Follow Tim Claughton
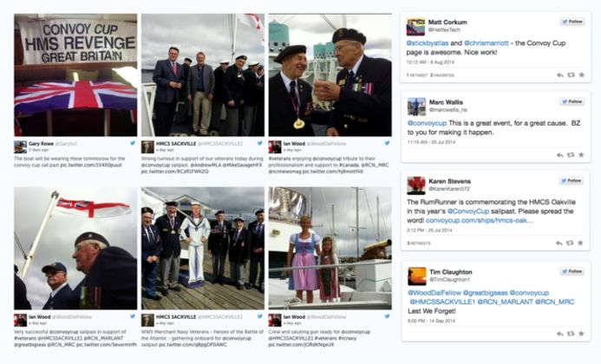Screen dimensions: 601x364 tap(572, 271)
